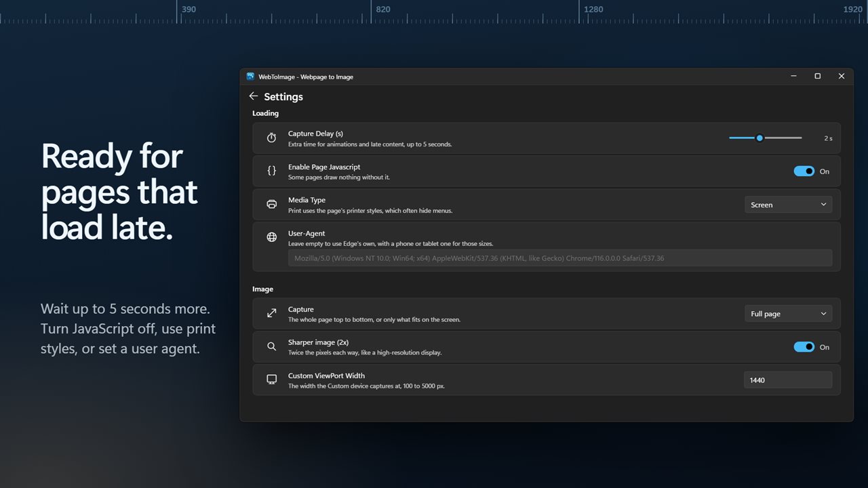Click 'The whole page top to bottom' text
This screenshot has height=488, width=868.
[374, 320]
